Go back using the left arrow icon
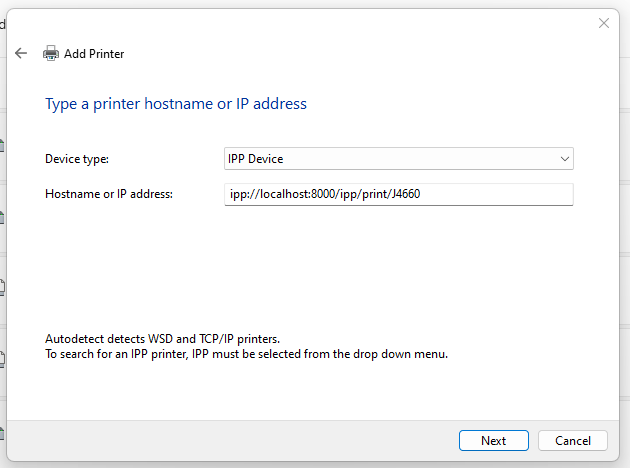 [x=20, y=53]
